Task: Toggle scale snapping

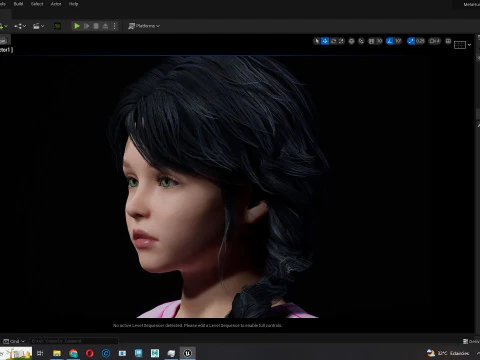Action: pos(411,41)
